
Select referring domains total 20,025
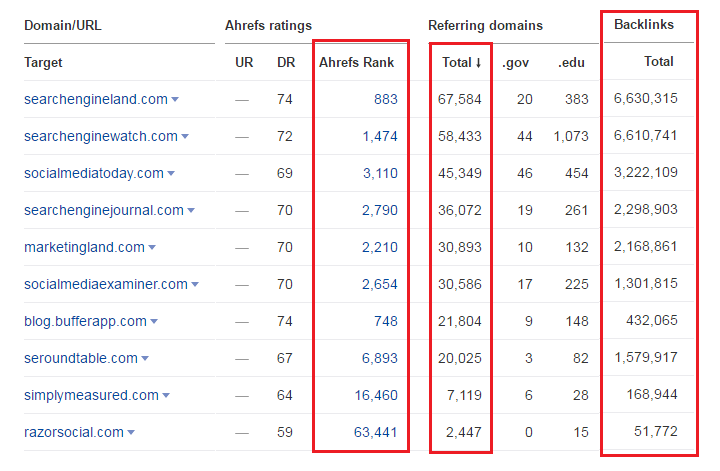click(x=460, y=358)
